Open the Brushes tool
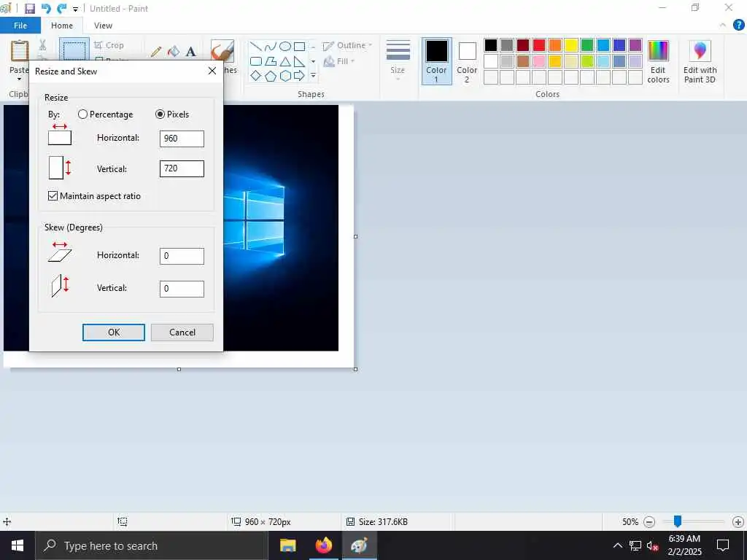 222,52
